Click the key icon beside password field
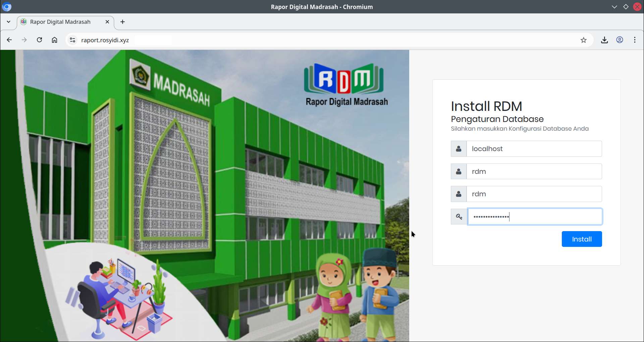This screenshot has height=342, width=644. click(459, 217)
